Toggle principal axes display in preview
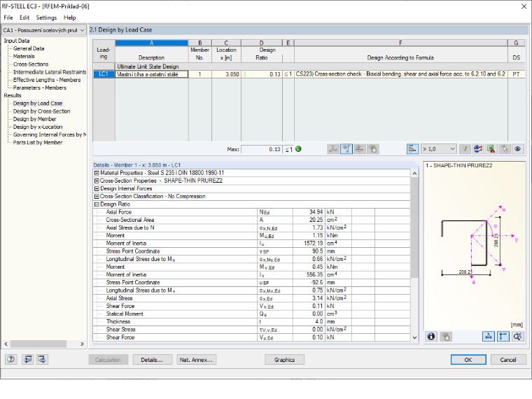 tap(503, 337)
